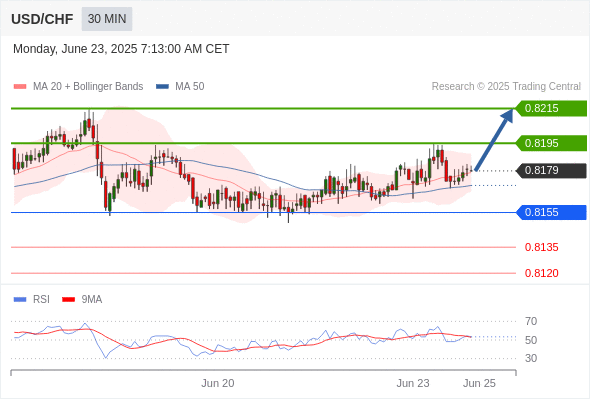Click the Jun 25 date axis label
Image resolution: width=590 pixels, height=400 pixels.
pyautogui.click(x=479, y=383)
